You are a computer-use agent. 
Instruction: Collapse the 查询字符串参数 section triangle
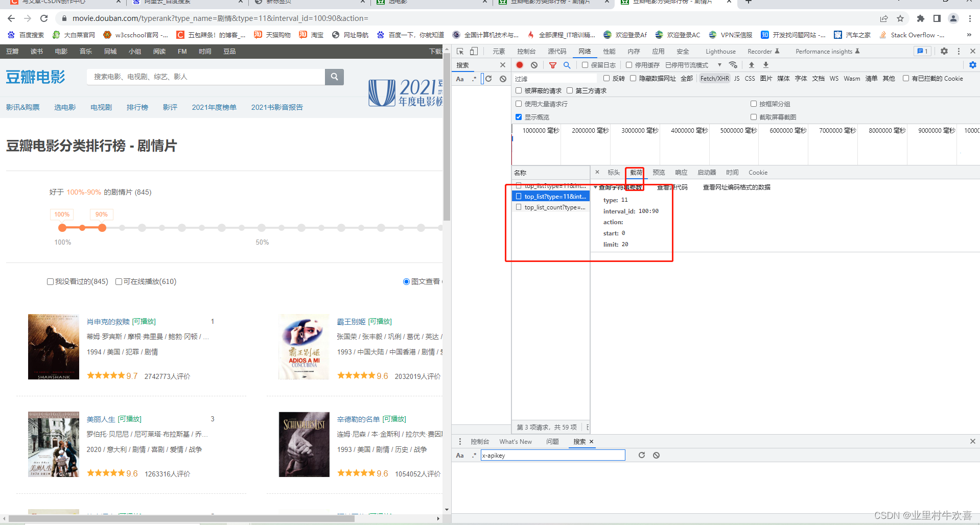[595, 187]
